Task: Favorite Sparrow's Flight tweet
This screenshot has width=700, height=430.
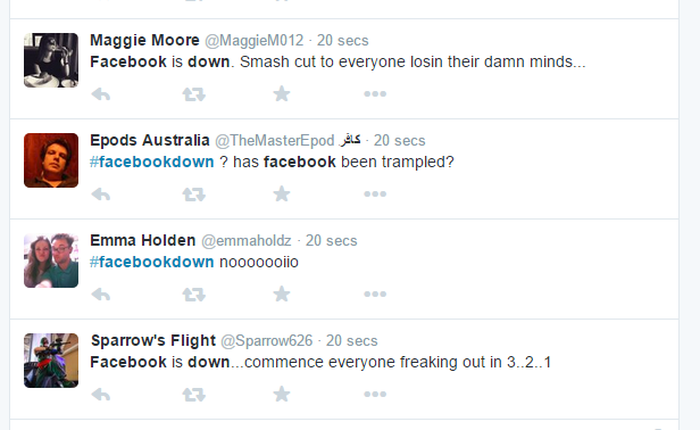Action: [x=282, y=394]
